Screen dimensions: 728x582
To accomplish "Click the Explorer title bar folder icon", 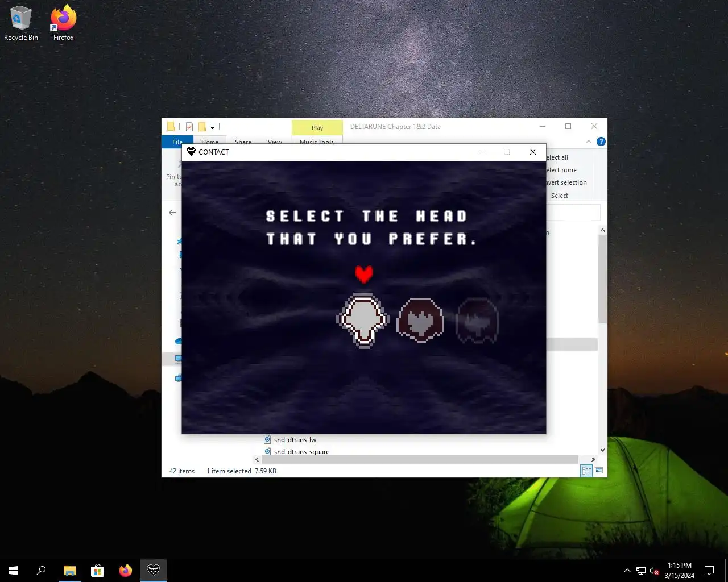I will point(171,127).
